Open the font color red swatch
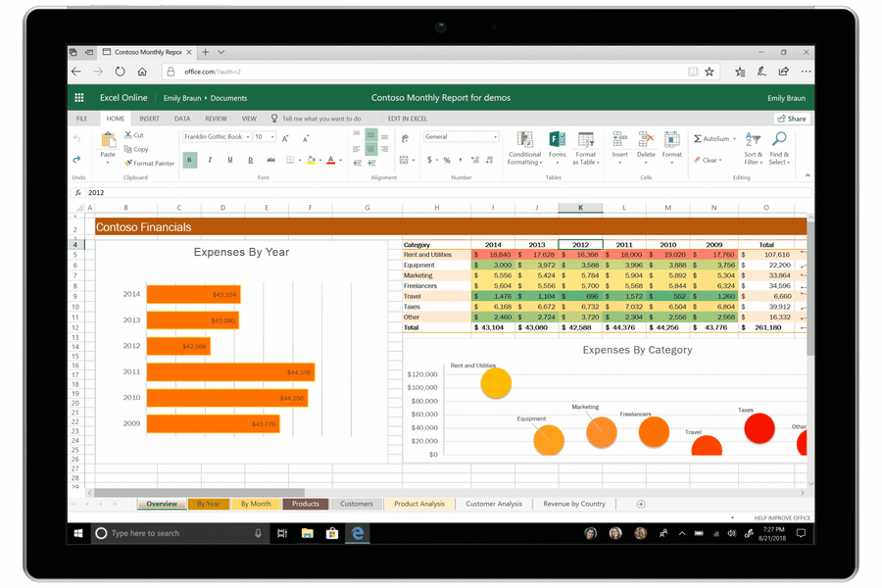 point(330,161)
